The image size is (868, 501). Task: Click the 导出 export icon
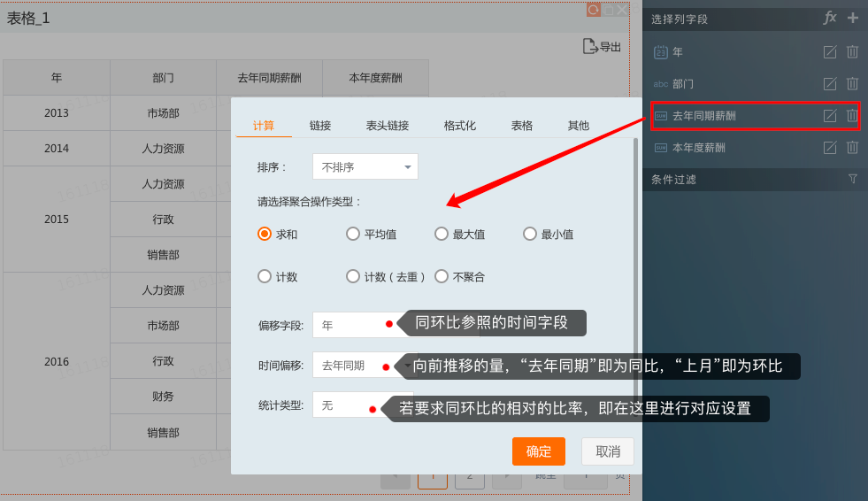pyautogui.click(x=602, y=47)
